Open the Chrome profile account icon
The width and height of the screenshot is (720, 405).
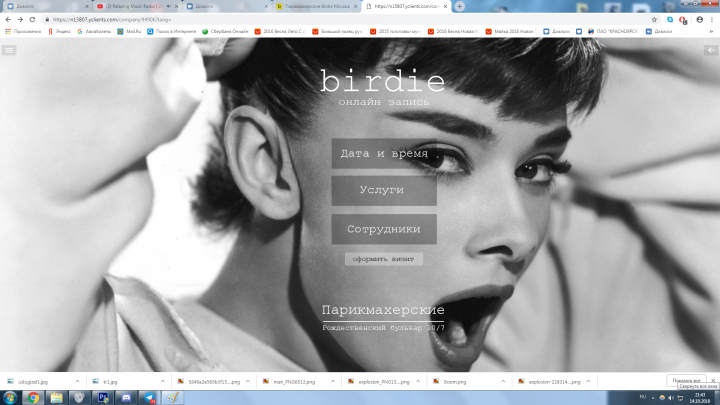pyautogui.click(x=699, y=20)
